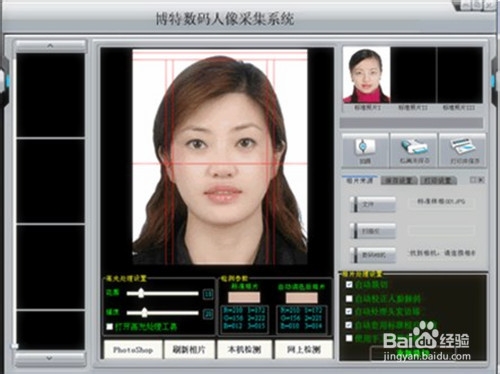Click the lower highlight slider handle
The image size is (500, 374).
(144, 313)
